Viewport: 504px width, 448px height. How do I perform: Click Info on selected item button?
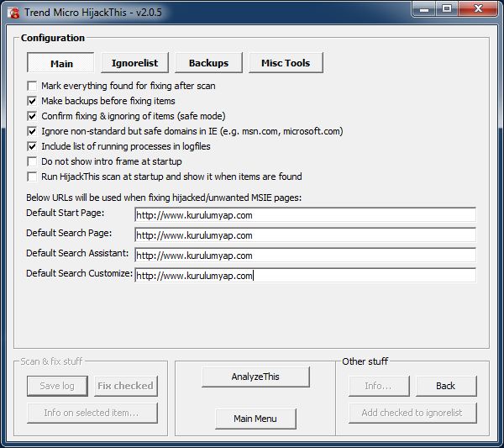click(x=92, y=413)
